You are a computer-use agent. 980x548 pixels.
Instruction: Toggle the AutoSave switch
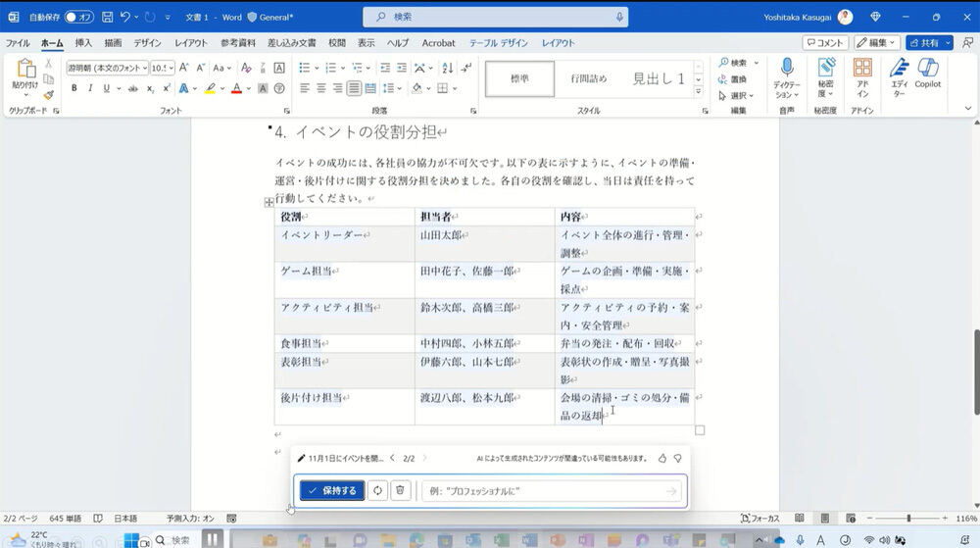(x=79, y=17)
